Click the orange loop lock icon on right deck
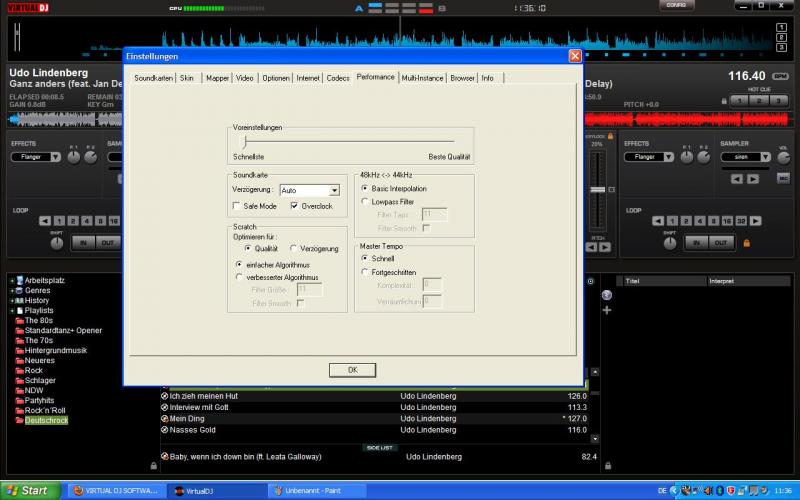800x500 pixels. coord(747,243)
